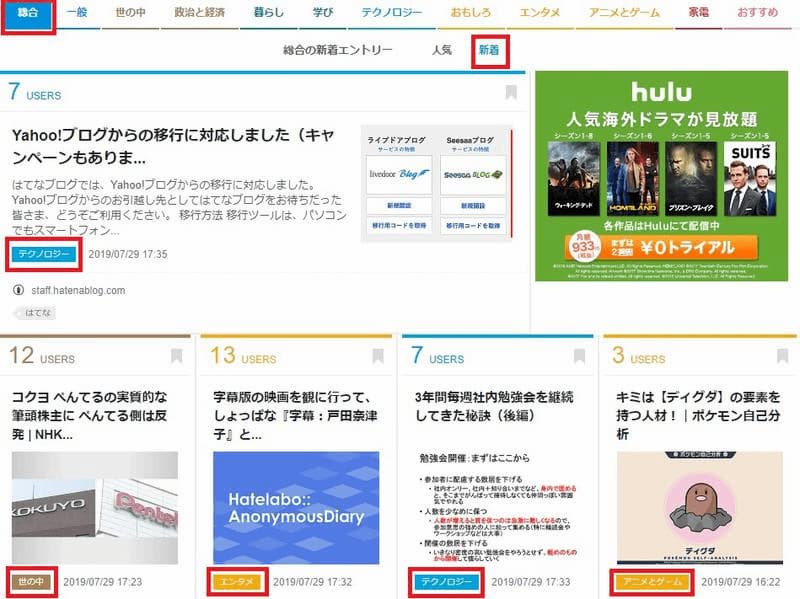This screenshot has height=599, width=800.
Task: Open the 学び category tab
Action: (322, 13)
